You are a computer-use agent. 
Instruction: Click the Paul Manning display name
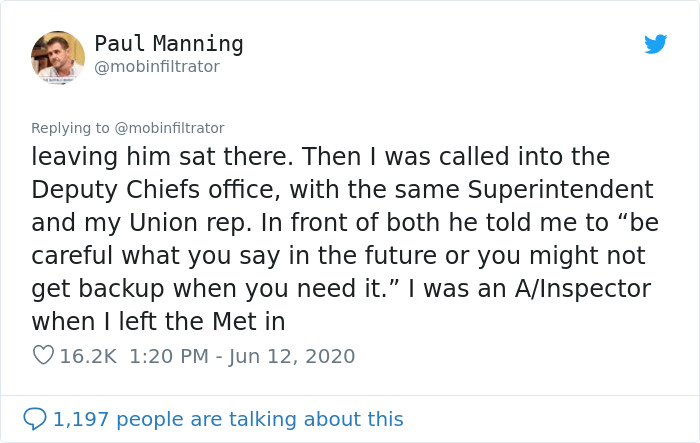[169, 44]
